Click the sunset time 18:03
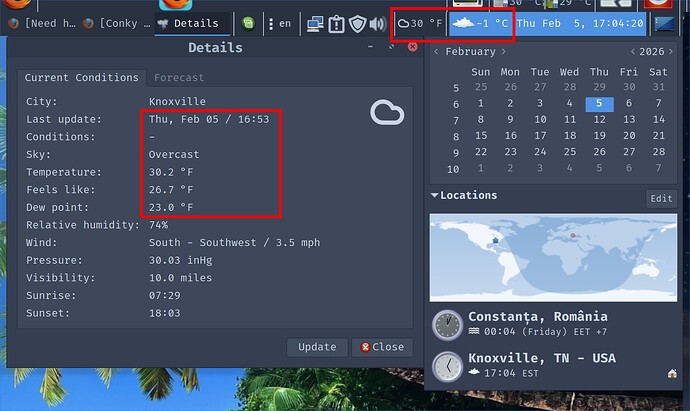Image resolution: width=690 pixels, height=411 pixels. click(x=165, y=313)
